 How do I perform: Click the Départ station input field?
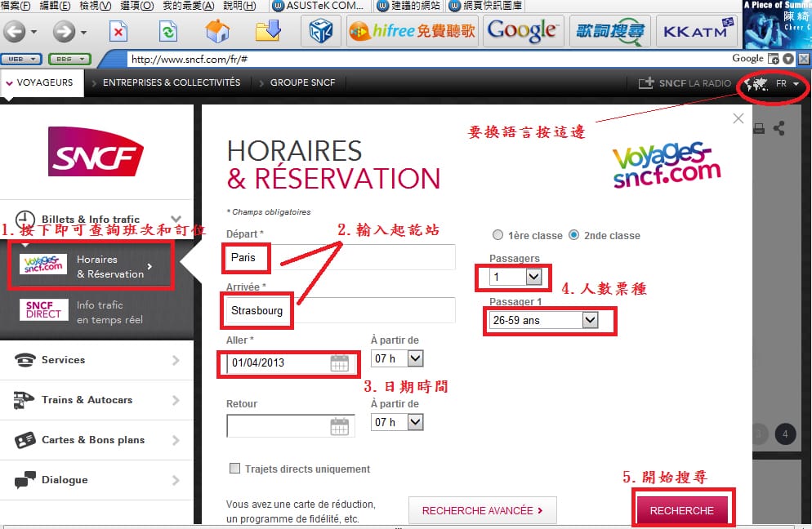341,257
